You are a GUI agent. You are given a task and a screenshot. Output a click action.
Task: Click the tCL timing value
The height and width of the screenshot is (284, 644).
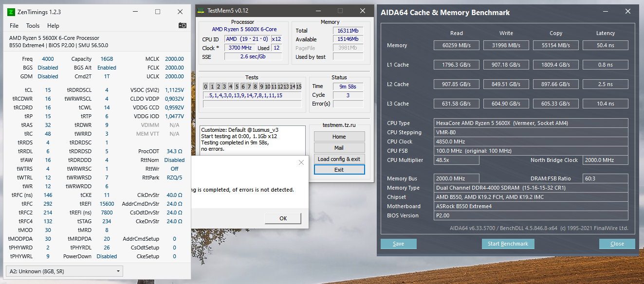pyautogui.click(x=48, y=90)
